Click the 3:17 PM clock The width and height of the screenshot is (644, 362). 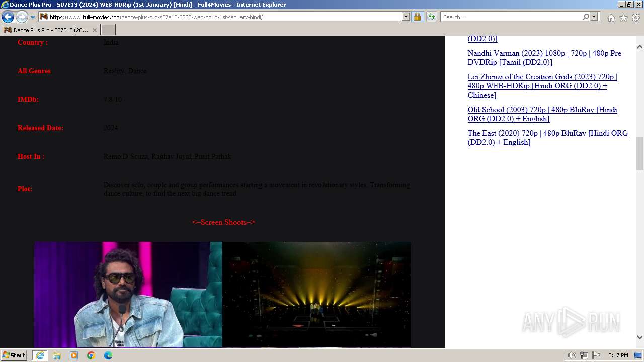[618, 355]
